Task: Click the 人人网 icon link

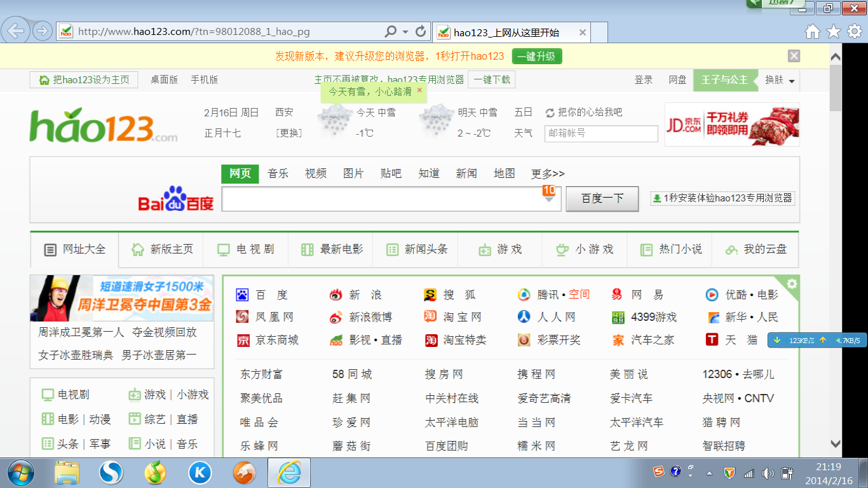Action: tap(524, 317)
